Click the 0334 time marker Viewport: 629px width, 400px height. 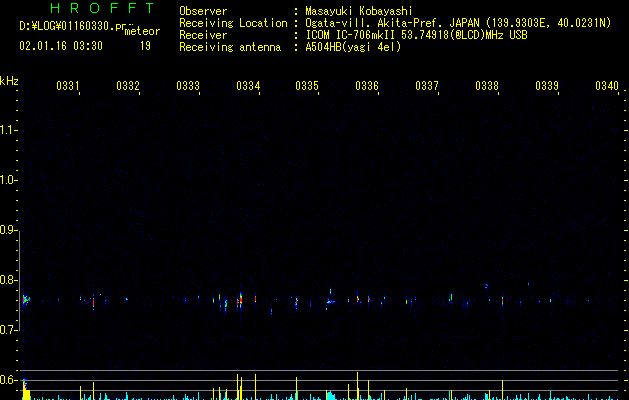[248, 85]
